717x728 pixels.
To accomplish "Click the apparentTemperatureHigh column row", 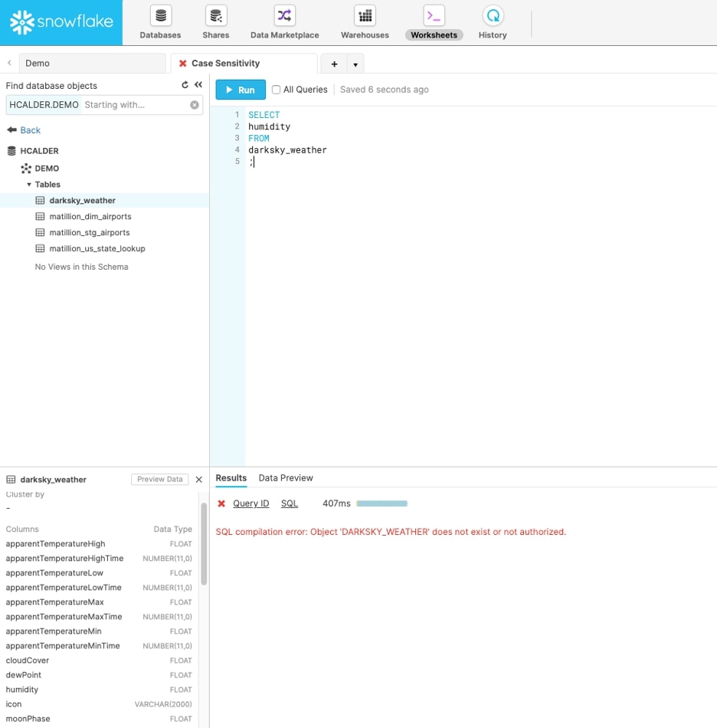I will (x=99, y=543).
